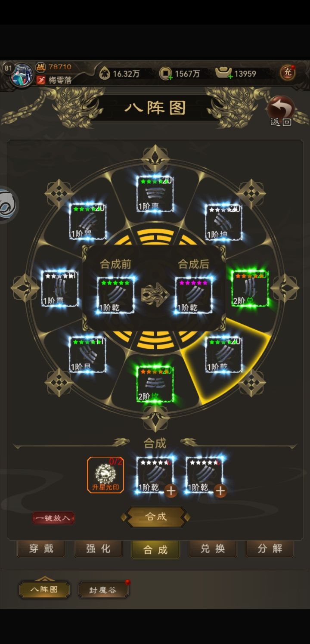Click the 合成 synthesize confirm button
Screen dimensions: 310x644
(155, 517)
